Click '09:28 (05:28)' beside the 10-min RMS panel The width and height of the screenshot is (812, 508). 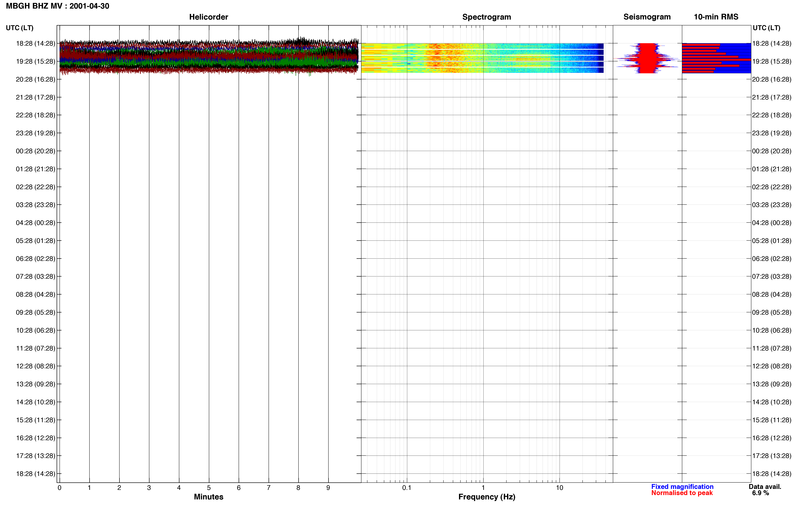click(x=772, y=313)
